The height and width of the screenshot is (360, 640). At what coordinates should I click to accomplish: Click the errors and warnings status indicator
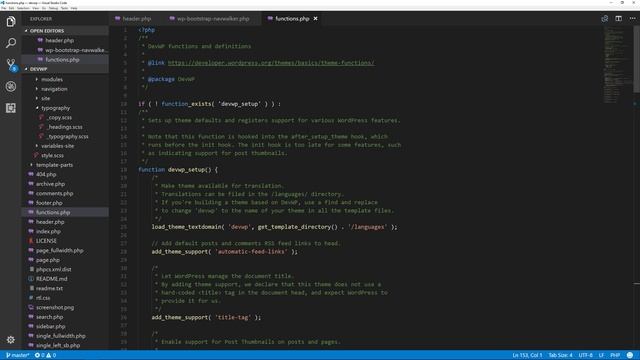45,355
